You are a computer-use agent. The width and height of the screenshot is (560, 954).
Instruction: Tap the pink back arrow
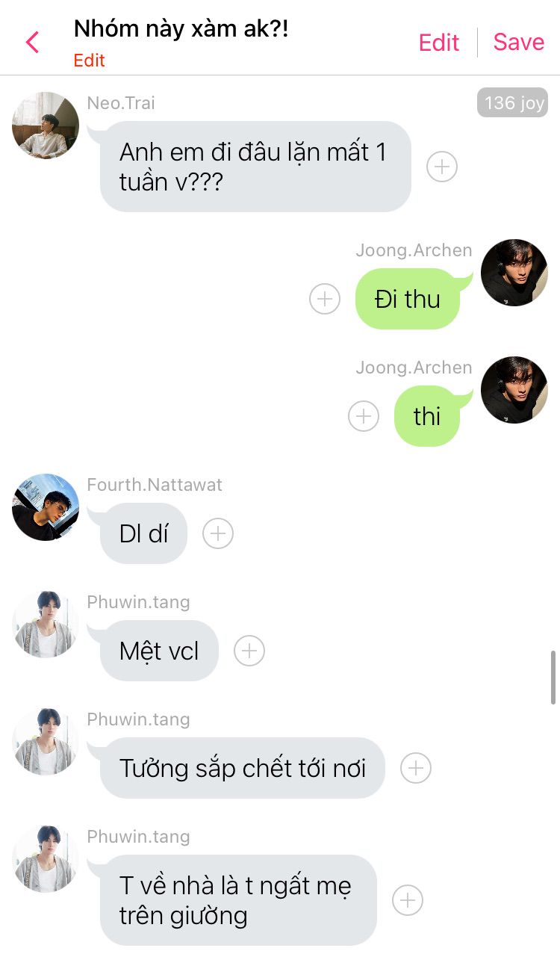pos(32,43)
